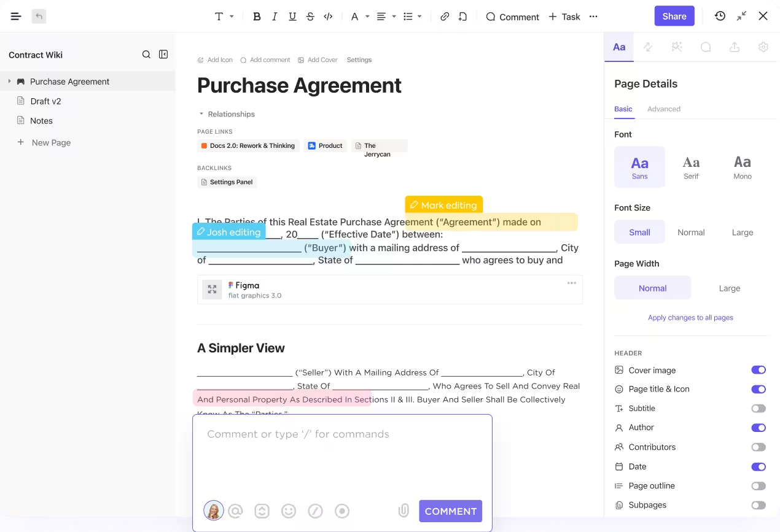
Task: Open the text style dropdown
Action: 224,17
